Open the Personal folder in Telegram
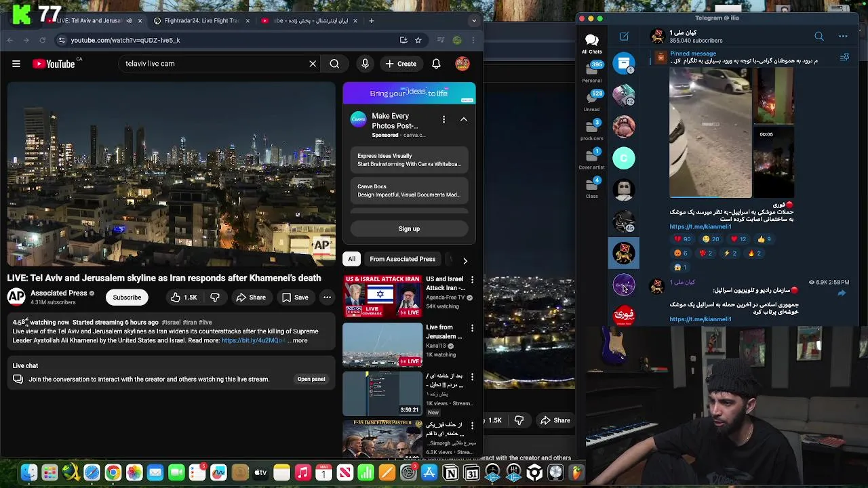 tap(591, 72)
